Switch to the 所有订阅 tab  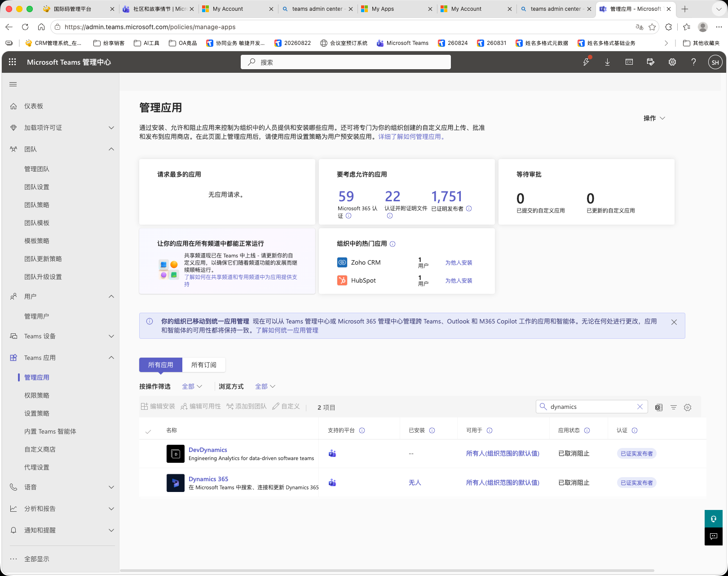point(204,365)
